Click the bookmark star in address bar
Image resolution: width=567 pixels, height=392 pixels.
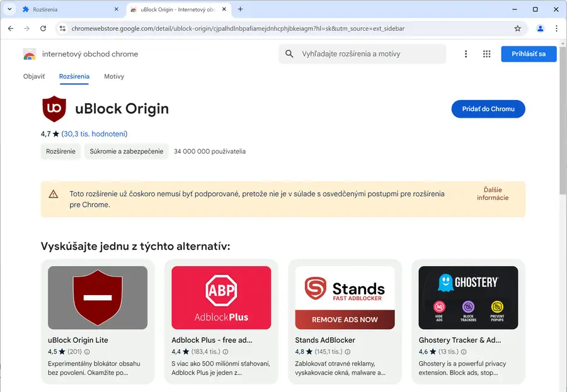click(517, 28)
